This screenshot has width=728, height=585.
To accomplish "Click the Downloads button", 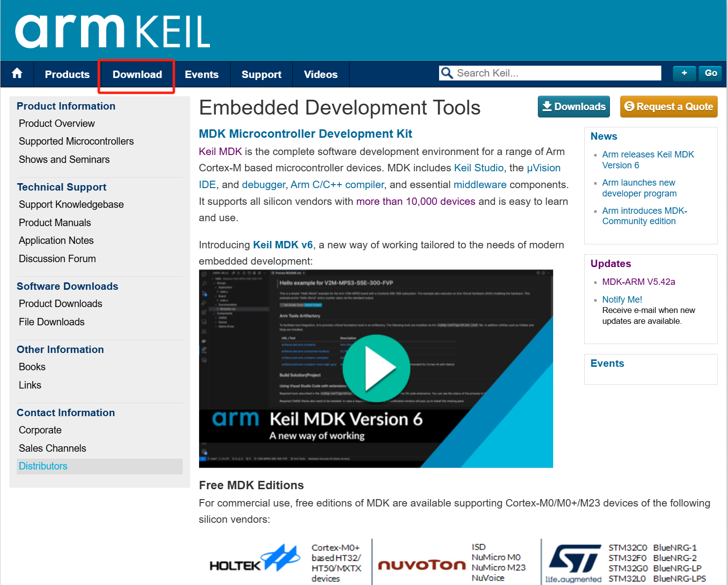I will [x=574, y=107].
